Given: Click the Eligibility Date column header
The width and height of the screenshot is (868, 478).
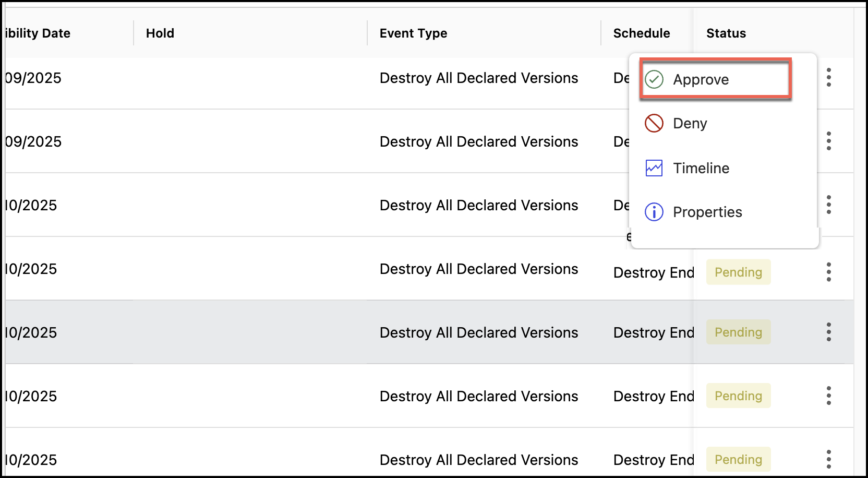Looking at the screenshot, I should [x=38, y=33].
